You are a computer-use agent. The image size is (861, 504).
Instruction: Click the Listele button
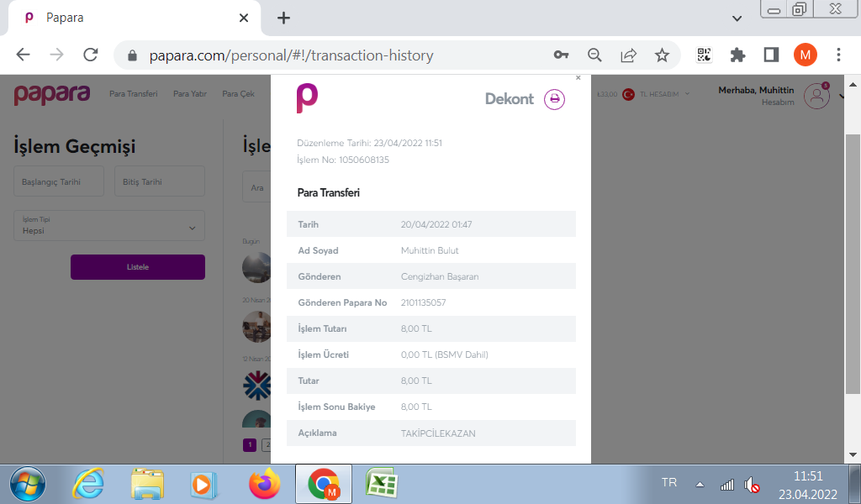click(138, 267)
